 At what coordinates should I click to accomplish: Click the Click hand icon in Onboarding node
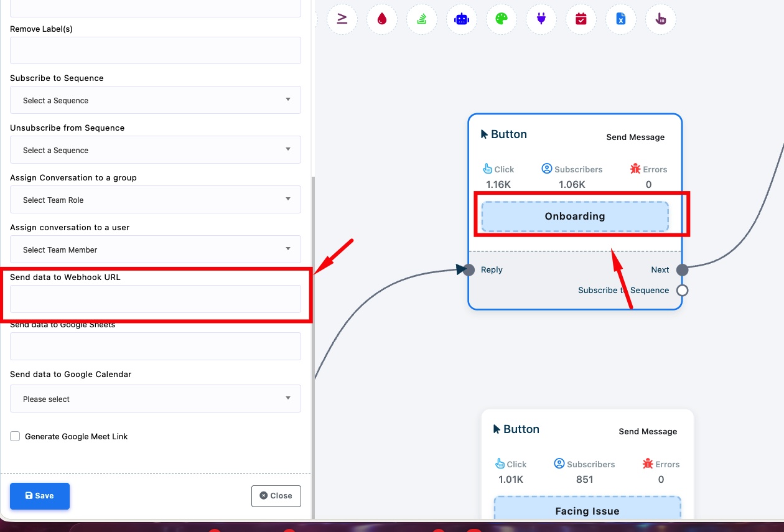(488, 169)
